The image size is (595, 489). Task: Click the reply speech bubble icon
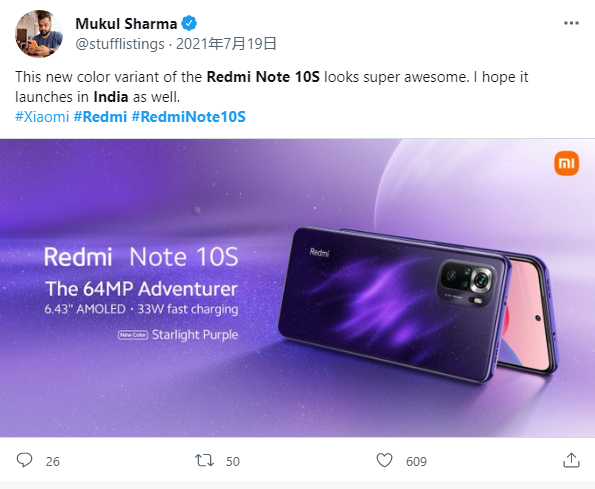(25, 460)
